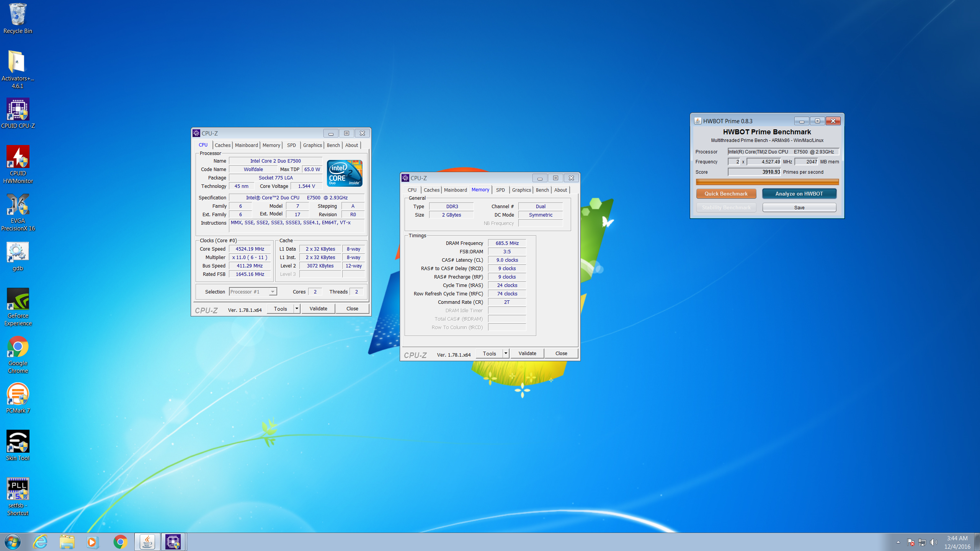Open volume speaker tray icon
This screenshot has width=980, height=551.
[934, 542]
